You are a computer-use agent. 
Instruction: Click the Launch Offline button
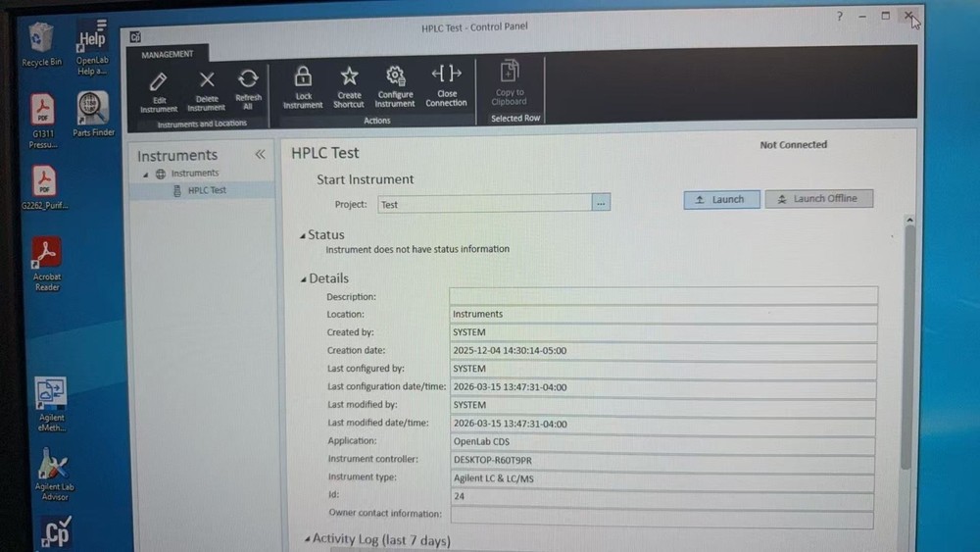[x=818, y=199]
